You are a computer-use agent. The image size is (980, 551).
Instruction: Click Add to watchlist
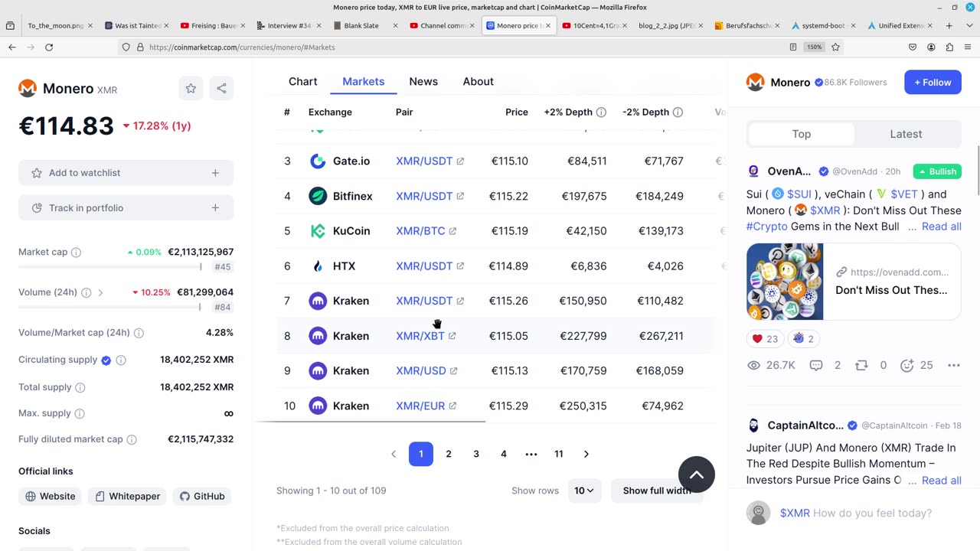126,173
